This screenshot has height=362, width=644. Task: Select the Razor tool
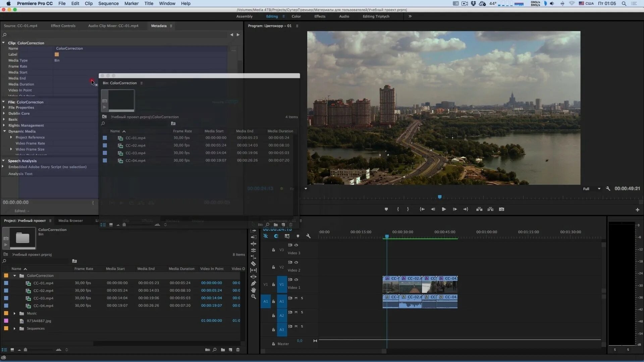(254, 264)
